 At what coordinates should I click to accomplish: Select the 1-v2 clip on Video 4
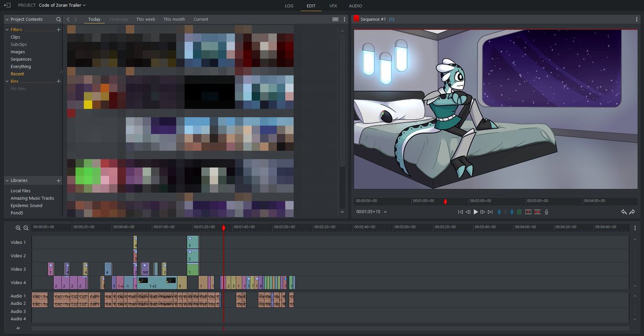[x=157, y=282]
